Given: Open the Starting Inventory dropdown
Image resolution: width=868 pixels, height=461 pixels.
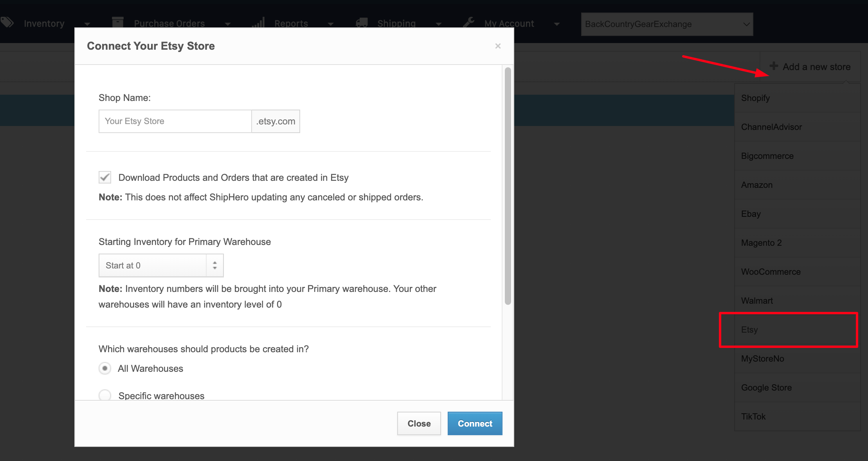Looking at the screenshot, I should click(x=161, y=265).
